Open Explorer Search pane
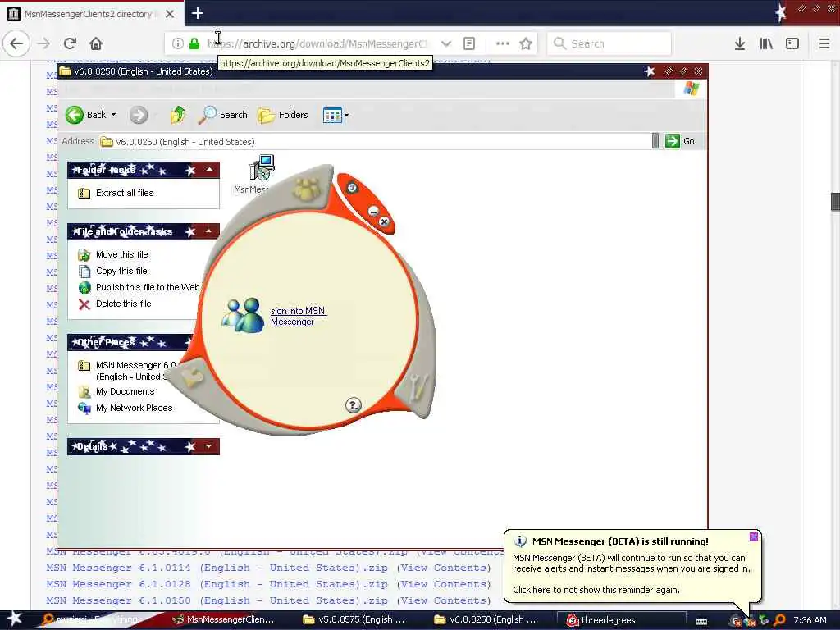 tap(222, 115)
